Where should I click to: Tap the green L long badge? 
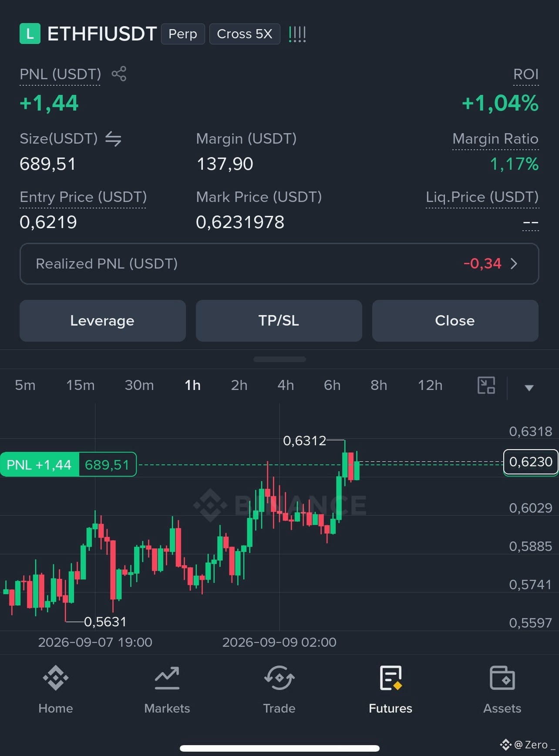30,34
